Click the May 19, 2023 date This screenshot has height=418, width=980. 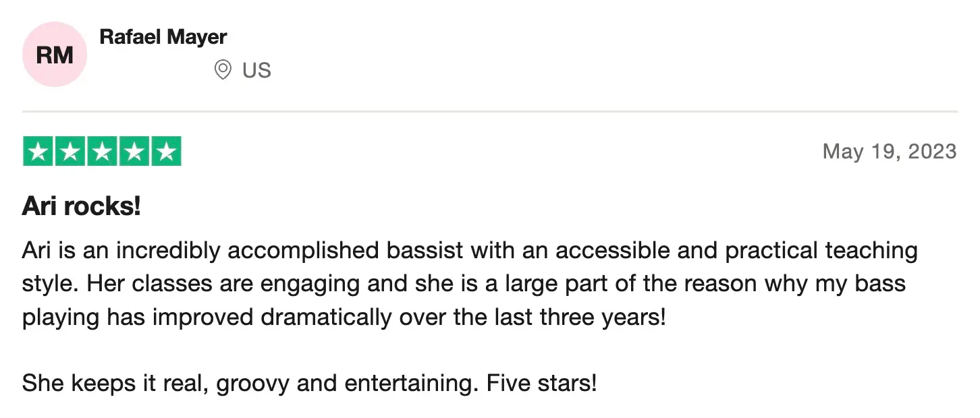890,151
